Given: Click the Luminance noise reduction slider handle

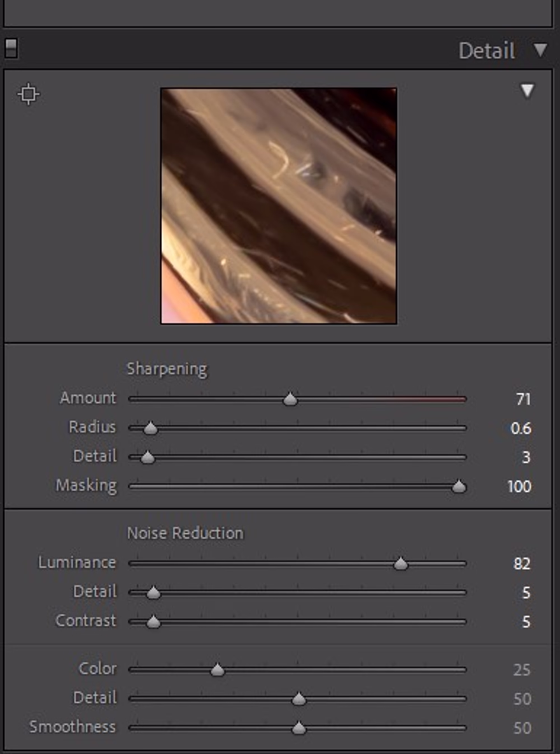Looking at the screenshot, I should tap(401, 564).
